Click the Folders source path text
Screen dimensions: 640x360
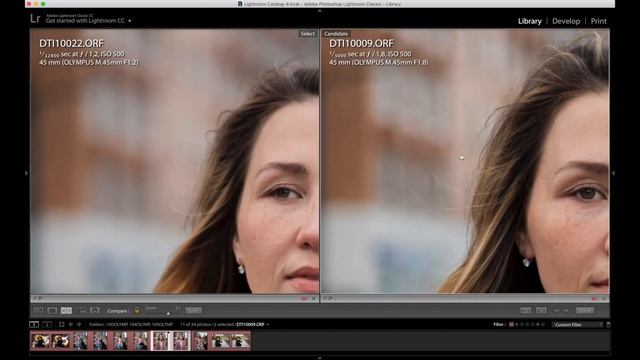point(131,324)
